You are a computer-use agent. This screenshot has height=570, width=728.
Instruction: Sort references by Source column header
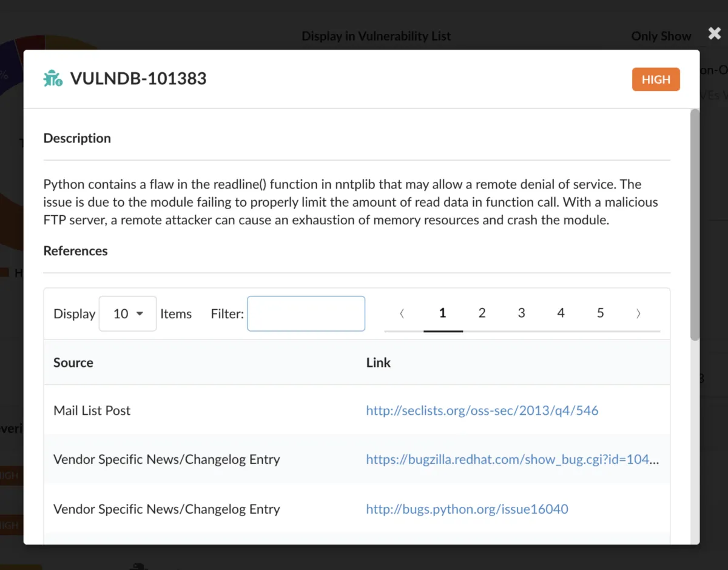[73, 363]
